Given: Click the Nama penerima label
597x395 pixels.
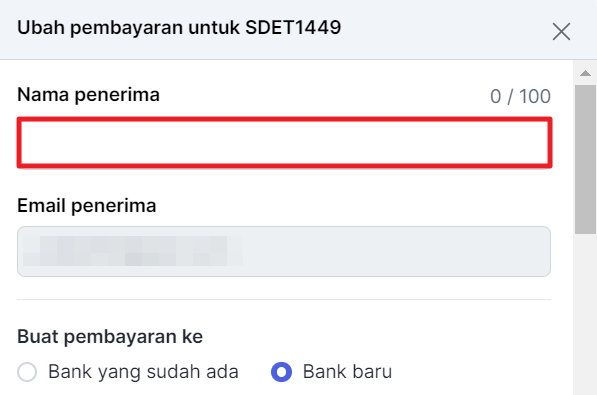Looking at the screenshot, I should [88, 94].
